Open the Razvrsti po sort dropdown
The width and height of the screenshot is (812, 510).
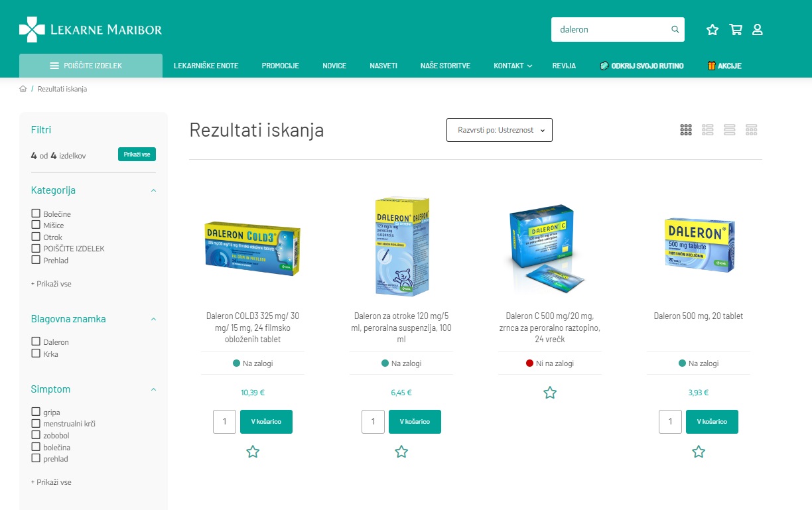(500, 130)
